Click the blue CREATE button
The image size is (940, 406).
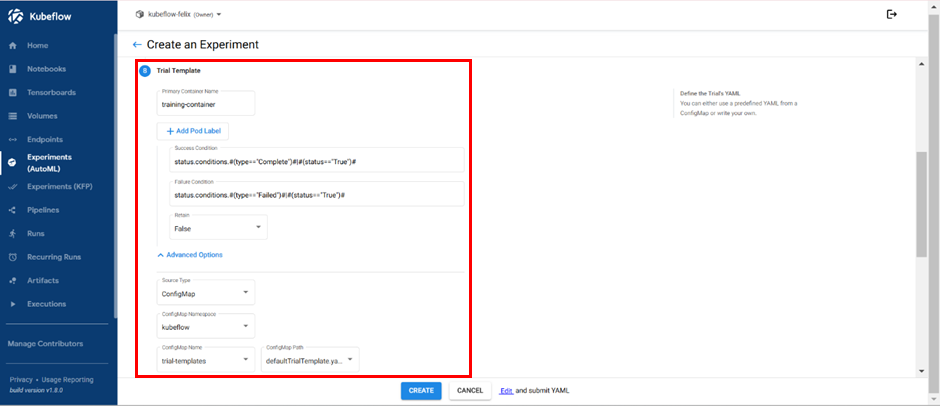(x=421, y=390)
